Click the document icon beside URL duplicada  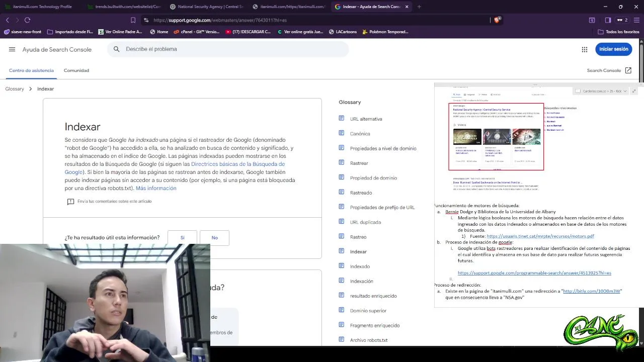[x=342, y=222]
